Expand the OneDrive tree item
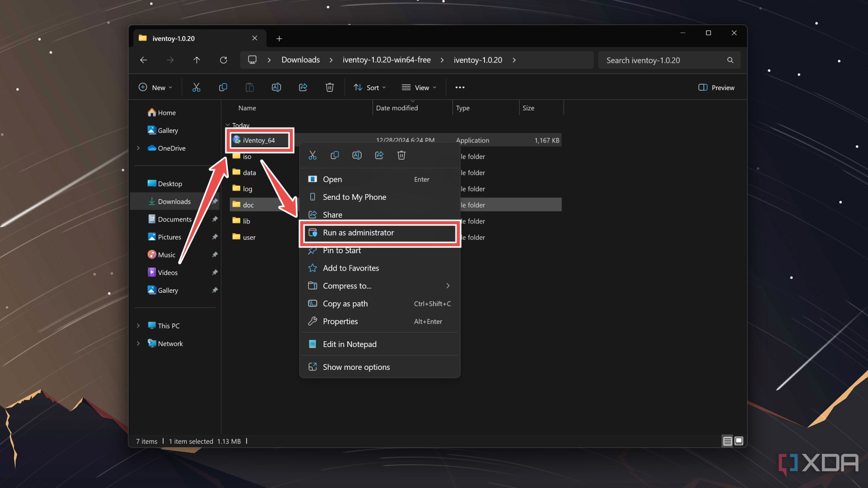Image resolution: width=868 pixels, height=488 pixels. click(138, 148)
